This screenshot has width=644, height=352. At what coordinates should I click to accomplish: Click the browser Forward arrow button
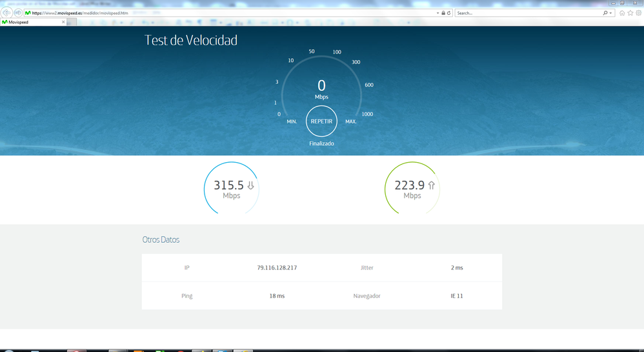[18, 13]
